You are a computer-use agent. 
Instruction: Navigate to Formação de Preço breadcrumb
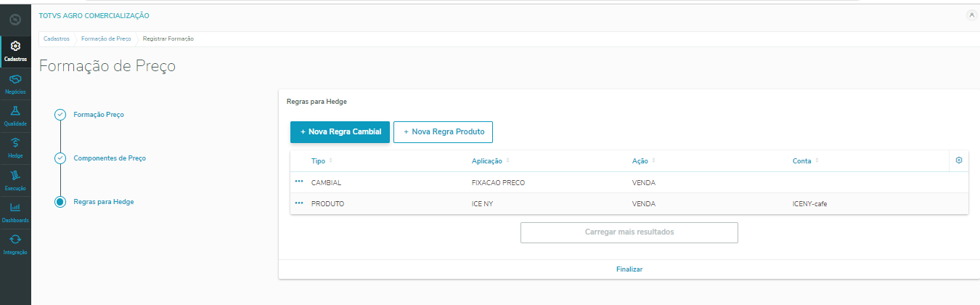point(105,38)
